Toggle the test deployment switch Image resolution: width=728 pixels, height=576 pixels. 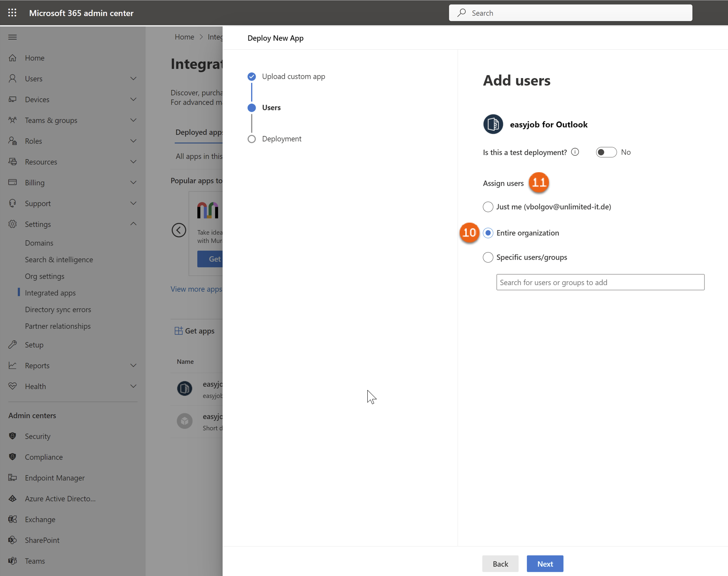pyautogui.click(x=606, y=152)
